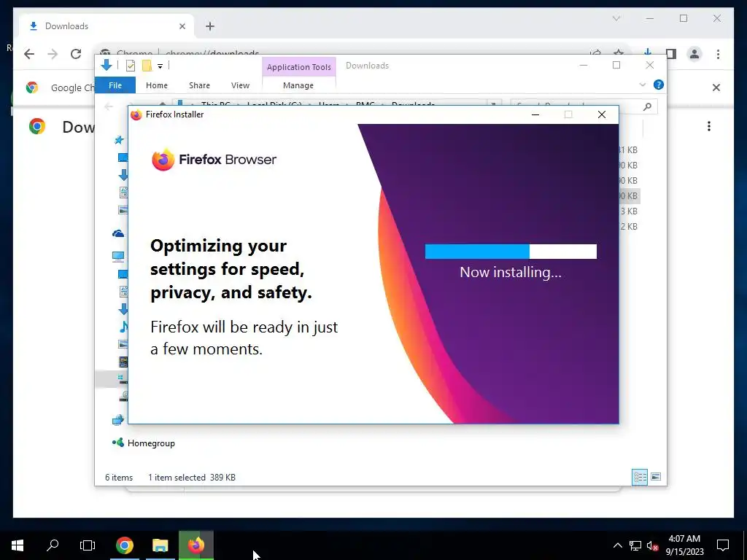This screenshot has height=560, width=747.
Task: Click Chrome logo on Downloads page
Action: coord(37,126)
